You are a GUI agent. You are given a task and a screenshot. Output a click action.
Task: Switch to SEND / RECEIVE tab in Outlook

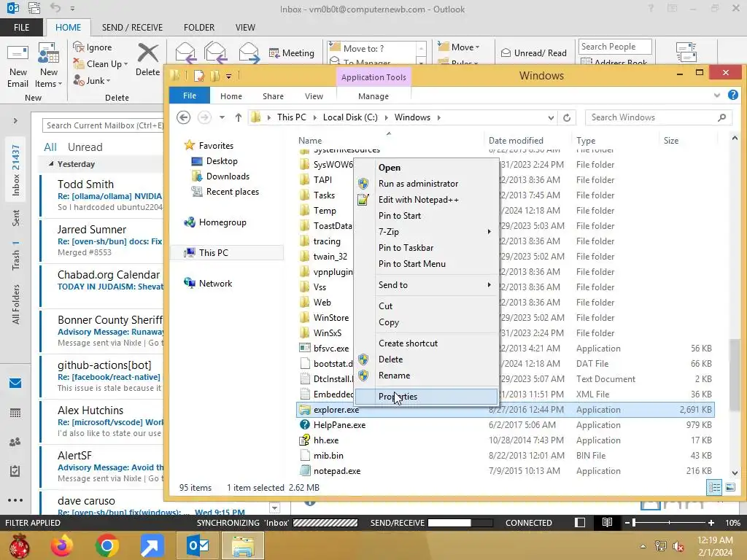tap(133, 27)
